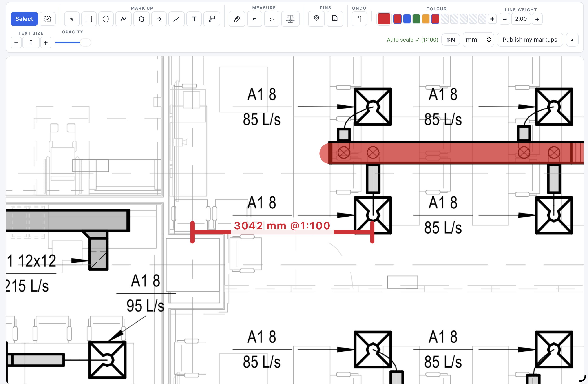Pick the text T markup tool

click(x=194, y=19)
